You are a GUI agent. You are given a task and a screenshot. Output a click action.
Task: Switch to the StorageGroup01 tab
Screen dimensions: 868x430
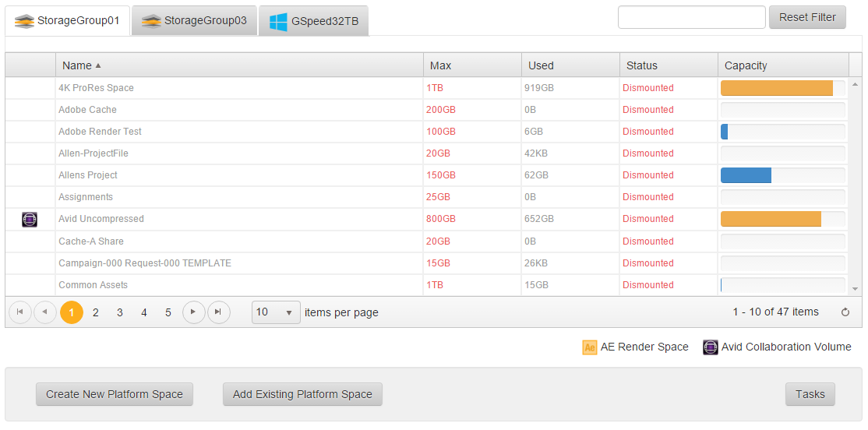click(x=68, y=21)
